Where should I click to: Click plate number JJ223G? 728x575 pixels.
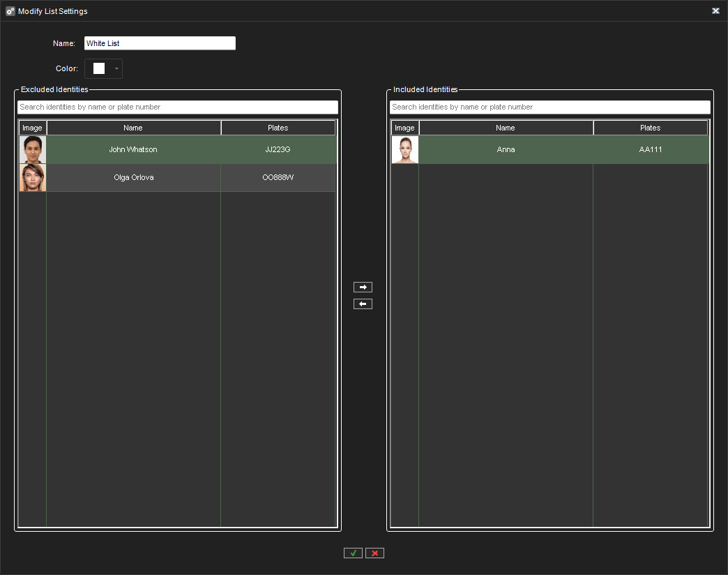[x=278, y=150]
